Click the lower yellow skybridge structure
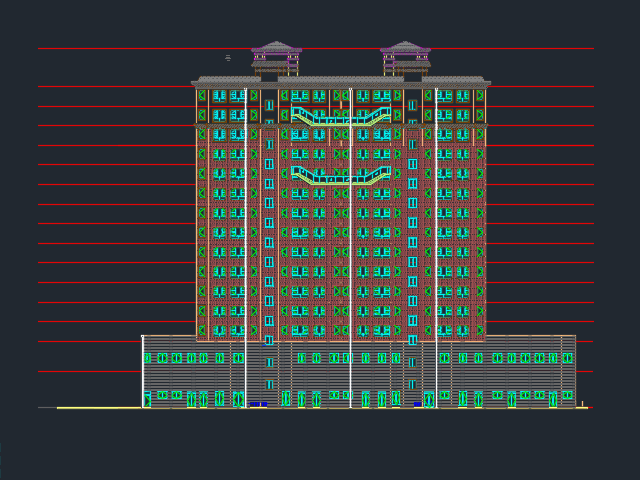Image resolution: width=640 pixels, height=480 pixels. 340,175
